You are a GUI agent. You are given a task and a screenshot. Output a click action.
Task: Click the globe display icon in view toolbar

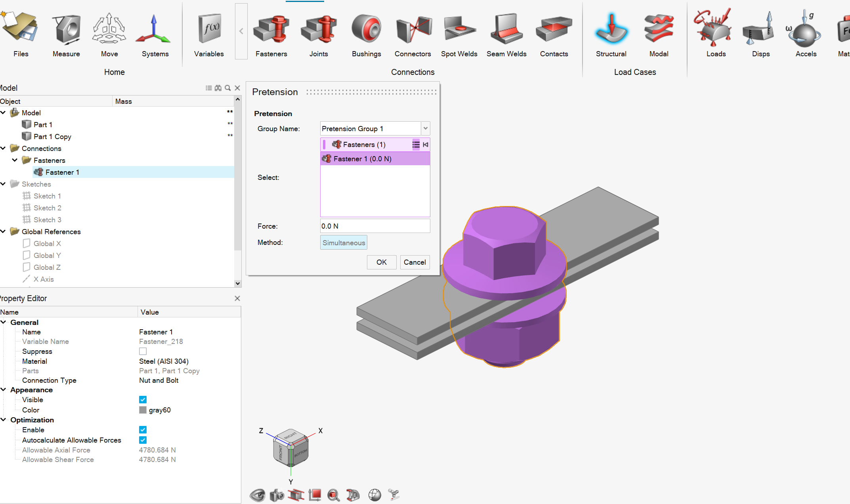pos(374,495)
